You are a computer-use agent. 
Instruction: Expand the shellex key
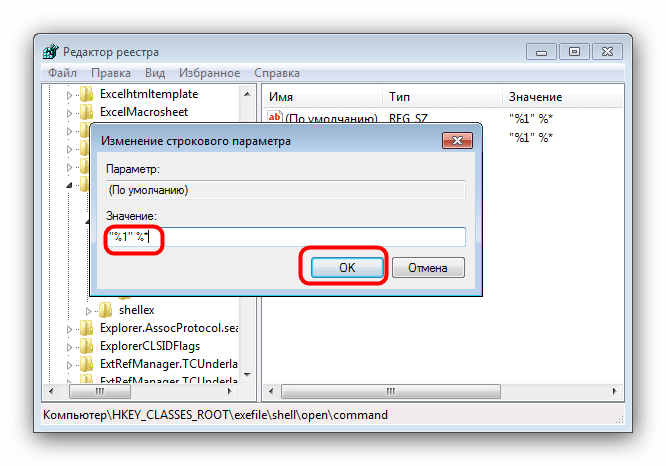(x=88, y=311)
